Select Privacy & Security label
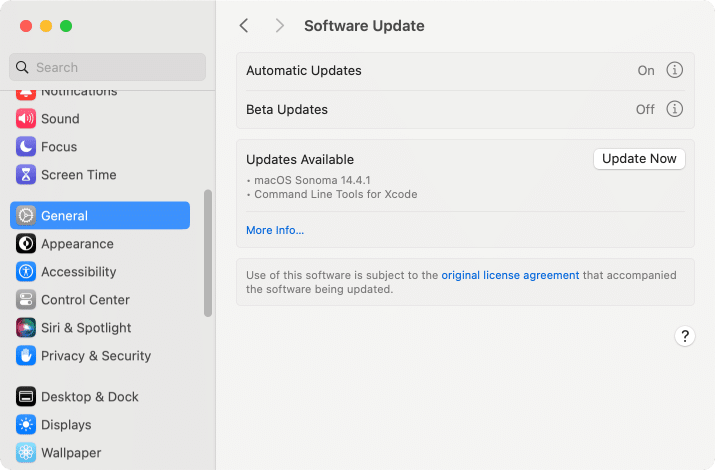The height and width of the screenshot is (470, 715). [96, 356]
